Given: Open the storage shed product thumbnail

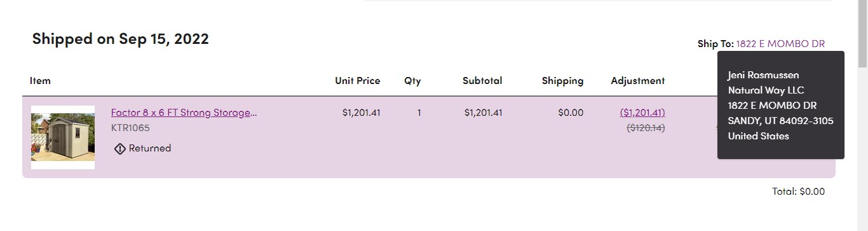Looking at the screenshot, I should 63,137.
